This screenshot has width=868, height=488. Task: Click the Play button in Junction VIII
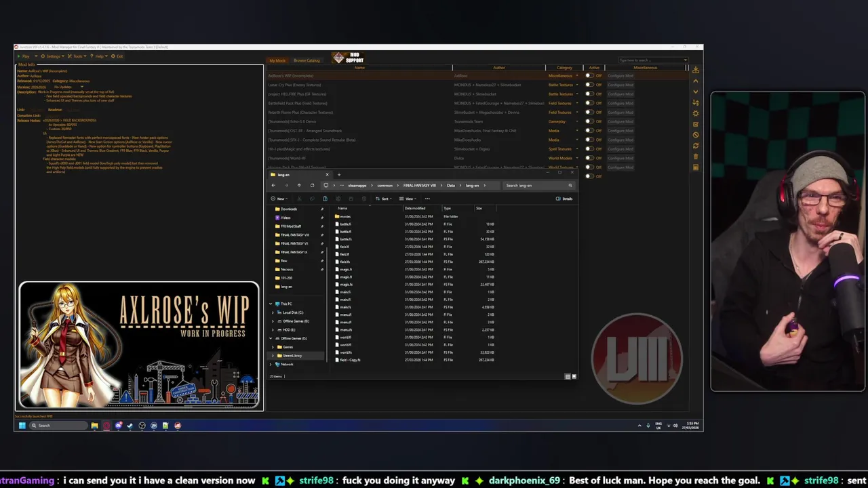(24, 56)
